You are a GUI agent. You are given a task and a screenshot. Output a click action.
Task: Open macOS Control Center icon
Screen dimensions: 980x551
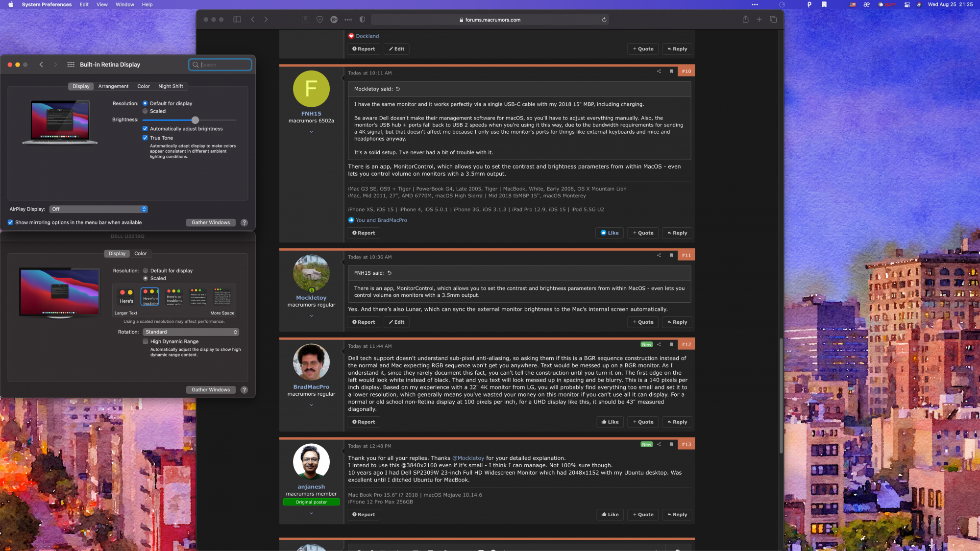point(907,4)
